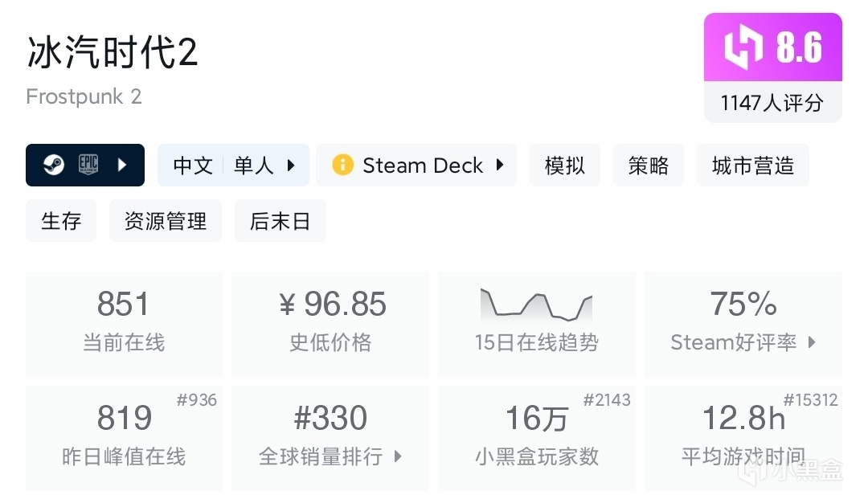Expand the 中文 单人 language details
Image resolution: width=868 pixels, height=499 pixels.
tap(291, 166)
